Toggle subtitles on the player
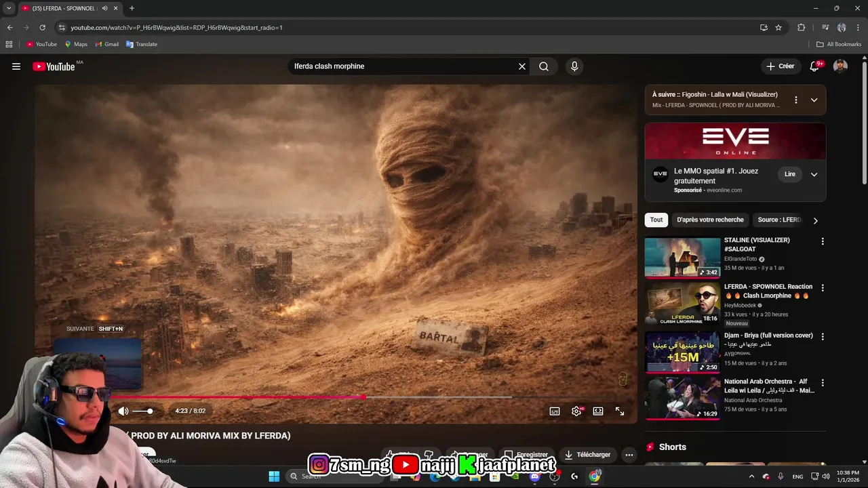This screenshot has width=868, height=488. 555,411
